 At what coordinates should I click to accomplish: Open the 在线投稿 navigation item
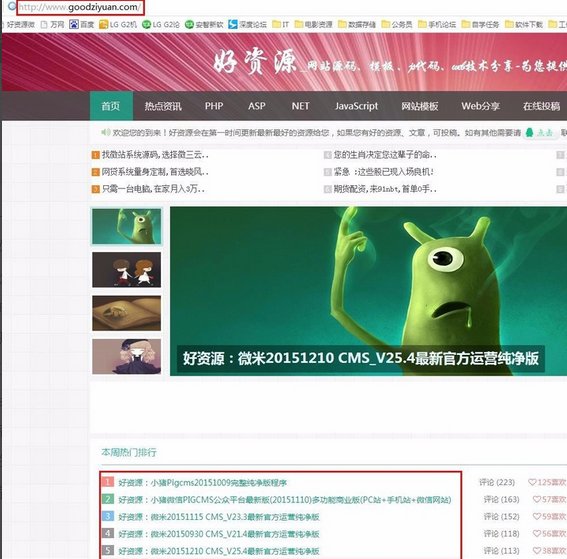click(541, 106)
